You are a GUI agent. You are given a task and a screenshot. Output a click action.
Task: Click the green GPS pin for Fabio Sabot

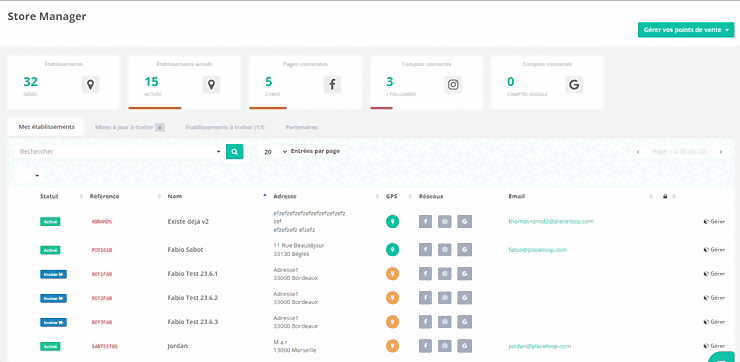[393, 249]
